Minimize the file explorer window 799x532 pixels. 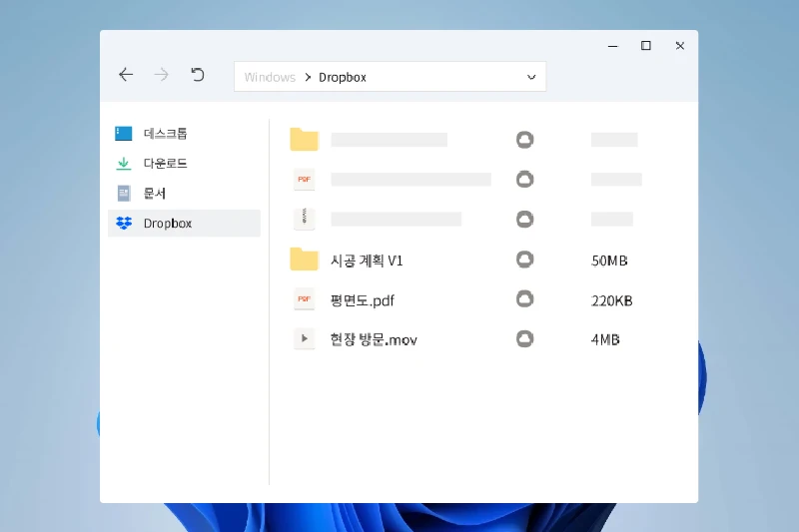pyautogui.click(x=613, y=46)
